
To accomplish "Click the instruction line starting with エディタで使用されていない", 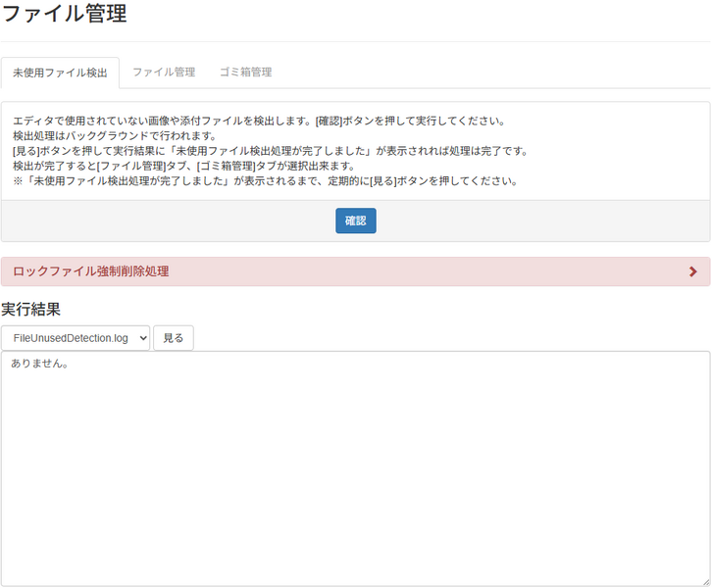I will (x=259, y=121).
